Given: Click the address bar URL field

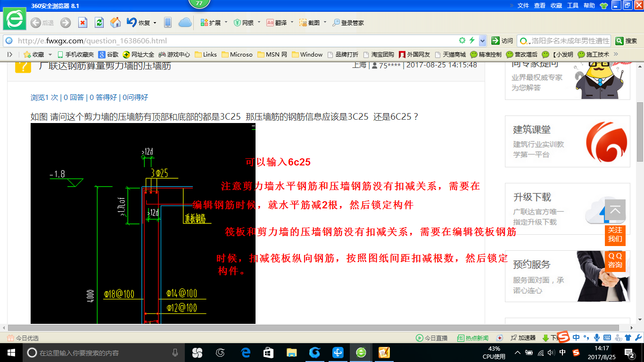Looking at the screenshot, I should click(x=236, y=41).
